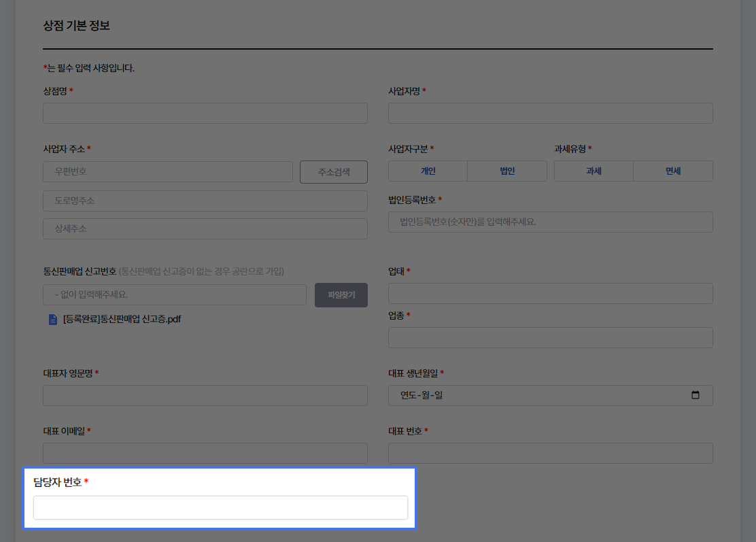Viewport: 756px width, 542px height.
Task: Click the 업태 text field
Action: tap(550, 294)
